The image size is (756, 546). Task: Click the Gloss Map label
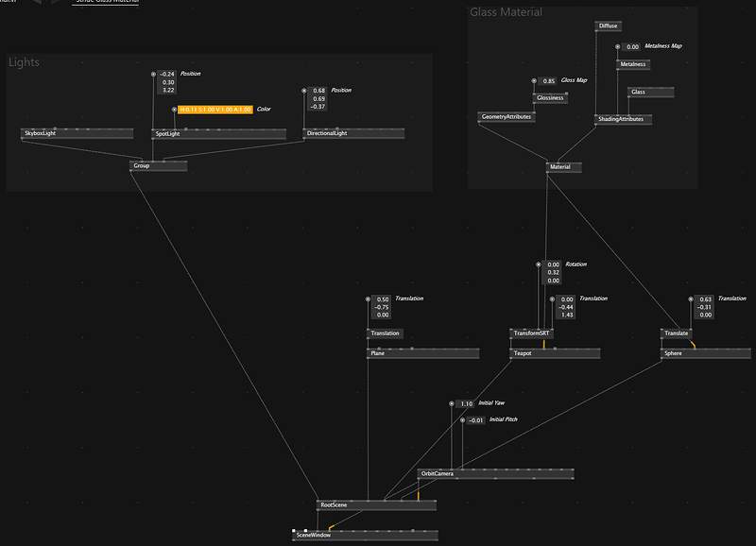pyautogui.click(x=575, y=80)
